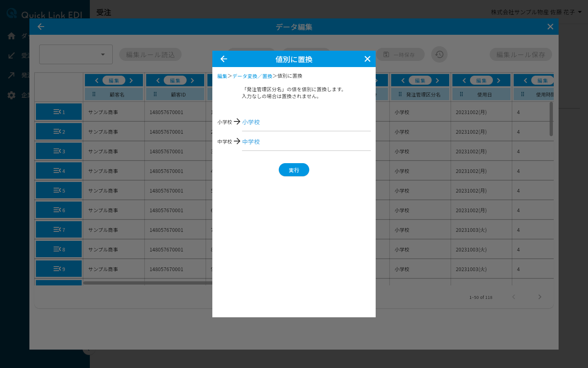Click right chevron above 使用日 column

coord(499,81)
